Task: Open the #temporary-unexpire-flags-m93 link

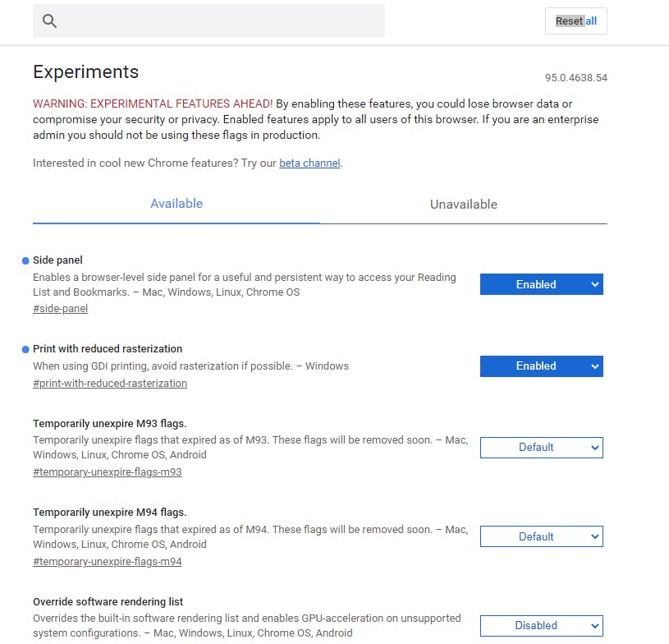Action: [x=108, y=472]
